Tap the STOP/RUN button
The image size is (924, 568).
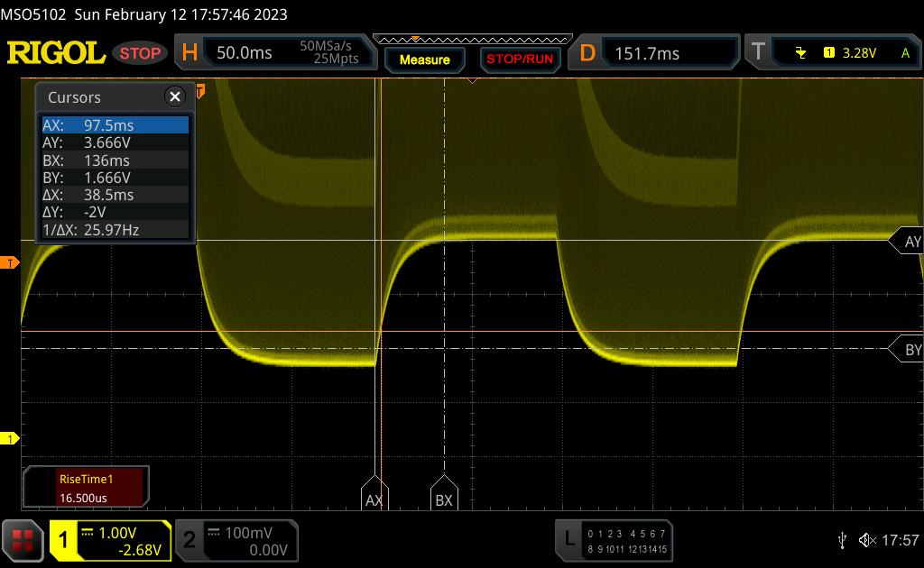(519, 60)
